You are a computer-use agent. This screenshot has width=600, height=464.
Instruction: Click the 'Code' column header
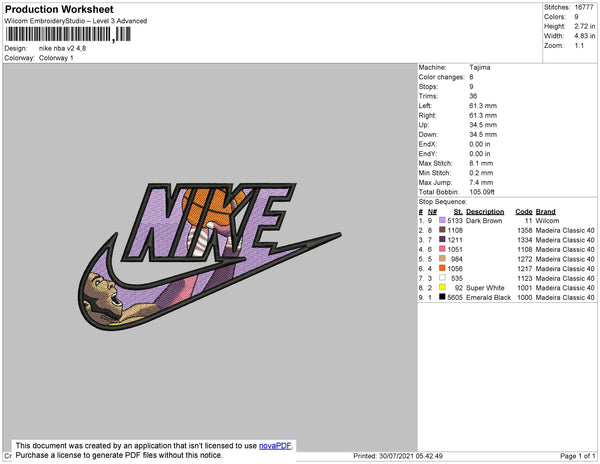pyautogui.click(x=524, y=212)
